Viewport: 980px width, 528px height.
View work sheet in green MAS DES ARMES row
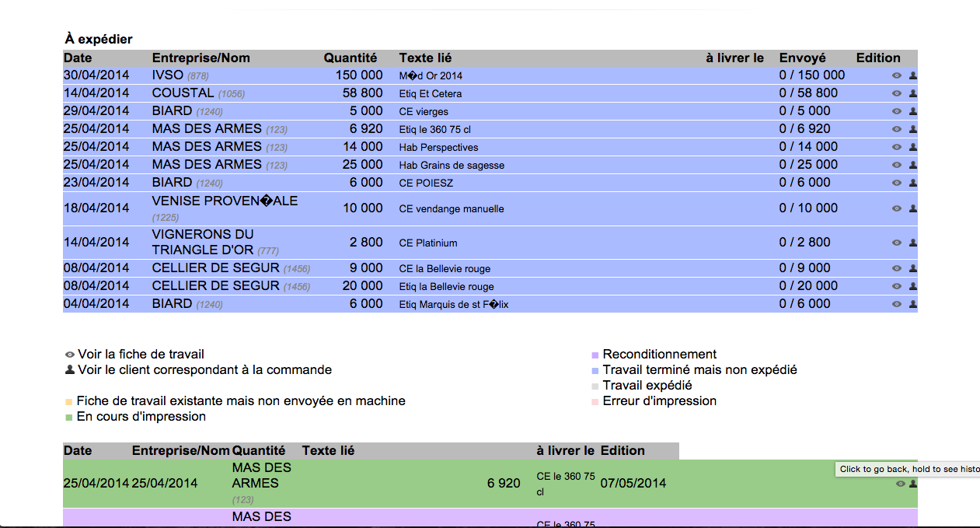[x=900, y=484]
